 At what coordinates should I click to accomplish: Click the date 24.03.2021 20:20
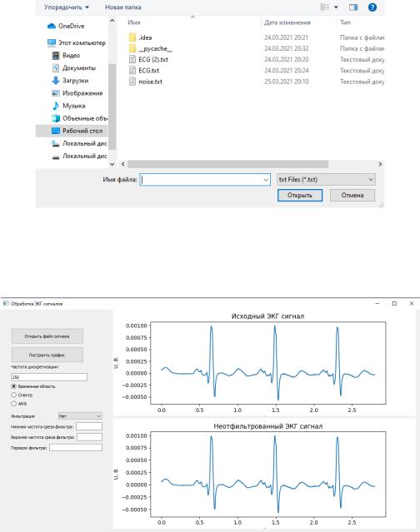[287, 59]
